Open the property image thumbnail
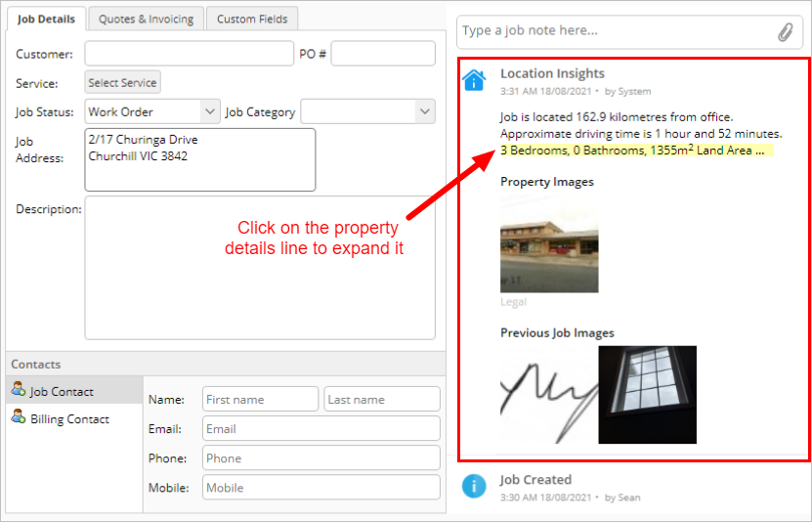 coord(549,244)
